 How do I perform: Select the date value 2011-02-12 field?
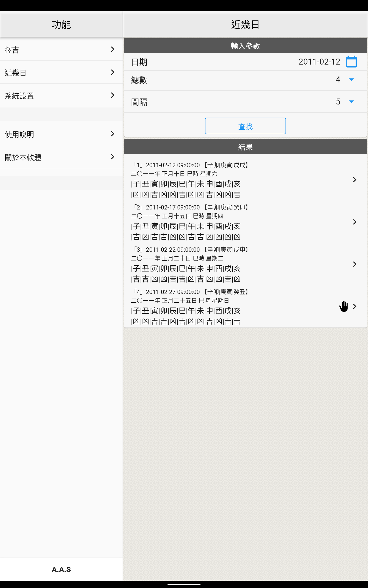coord(319,62)
